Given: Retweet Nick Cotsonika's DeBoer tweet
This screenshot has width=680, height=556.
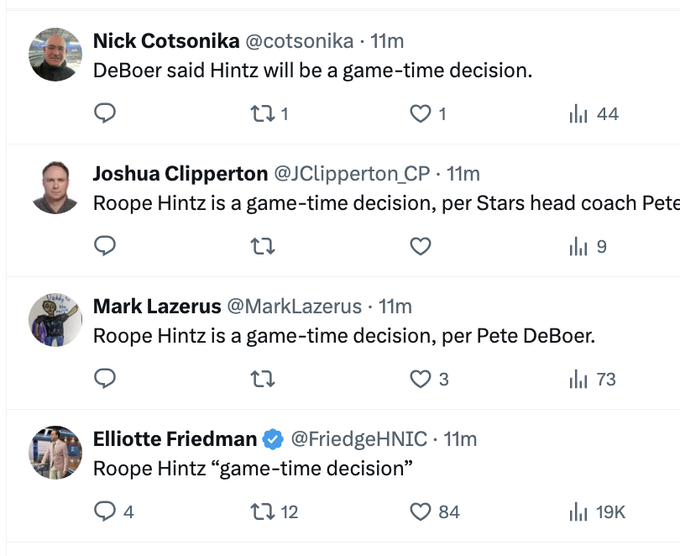Looking at the screenshot, I should [262, 113].
